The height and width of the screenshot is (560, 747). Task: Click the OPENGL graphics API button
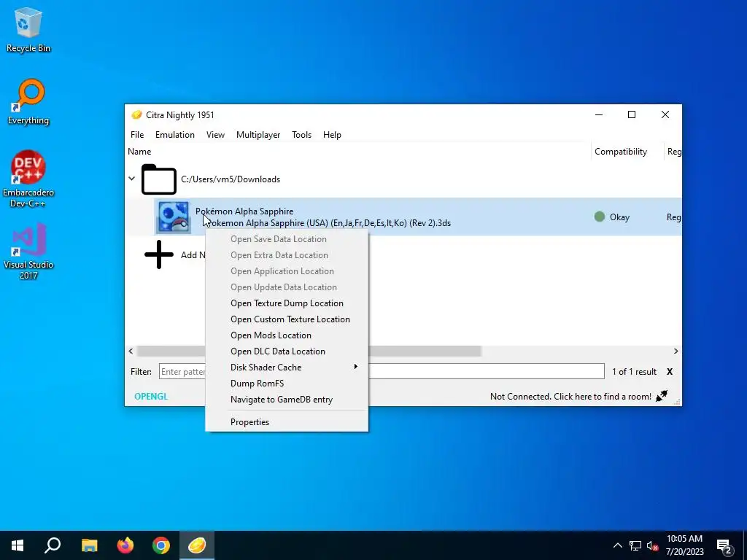[151, 396]
